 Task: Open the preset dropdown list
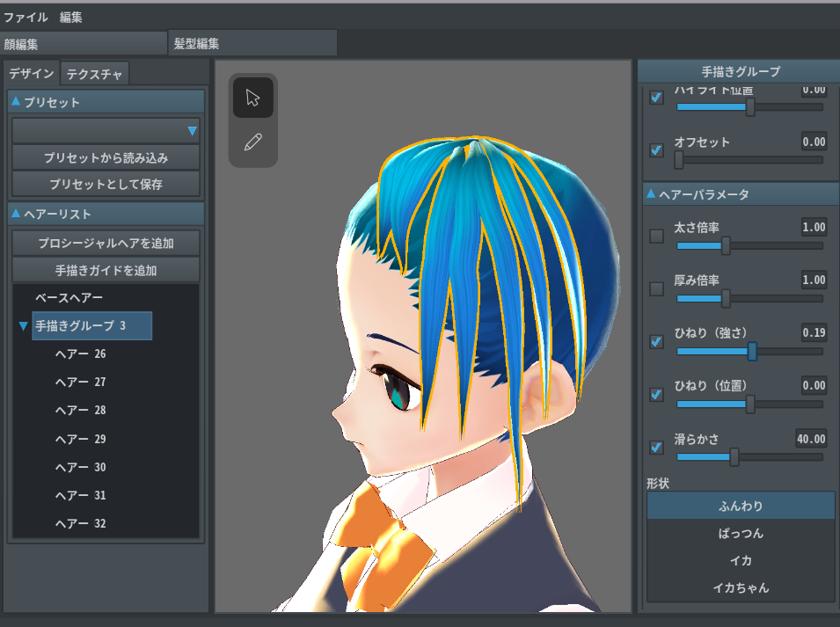pyautogui.click(x=106, y=131)
